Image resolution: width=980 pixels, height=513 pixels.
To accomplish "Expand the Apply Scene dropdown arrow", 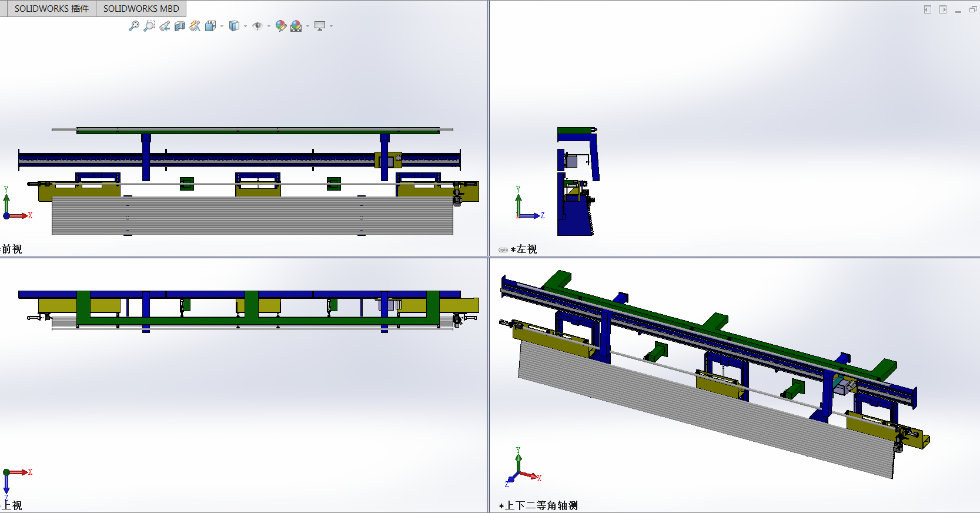I will [307, 26].
